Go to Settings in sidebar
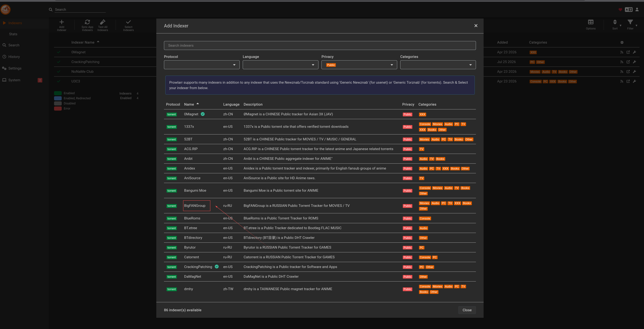This screenshot has height=329, width=644. coord(15,68)
